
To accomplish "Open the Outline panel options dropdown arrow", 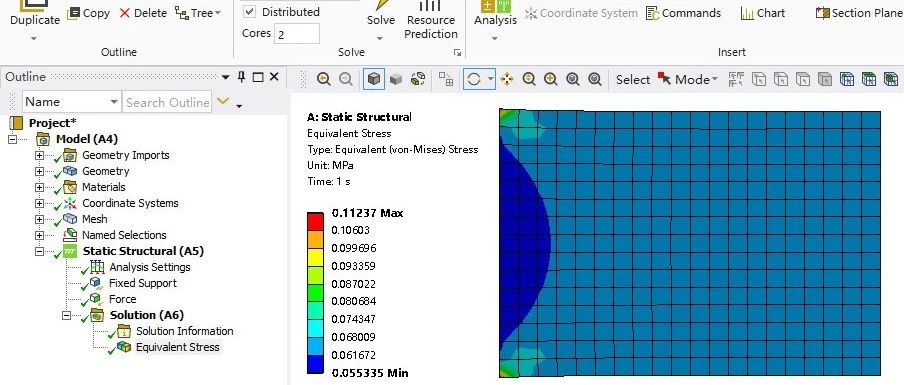I will pos(225,77).
